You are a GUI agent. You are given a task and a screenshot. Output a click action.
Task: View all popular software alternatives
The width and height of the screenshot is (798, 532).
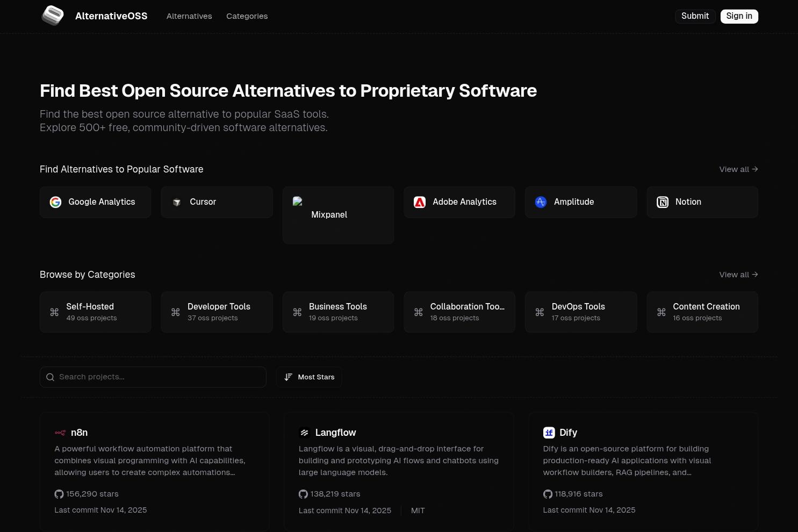738,169
